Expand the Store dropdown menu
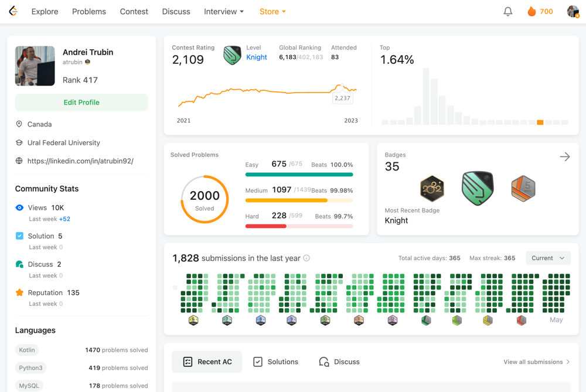This screenshot has height=392, width=586. [x=273, y=12]
